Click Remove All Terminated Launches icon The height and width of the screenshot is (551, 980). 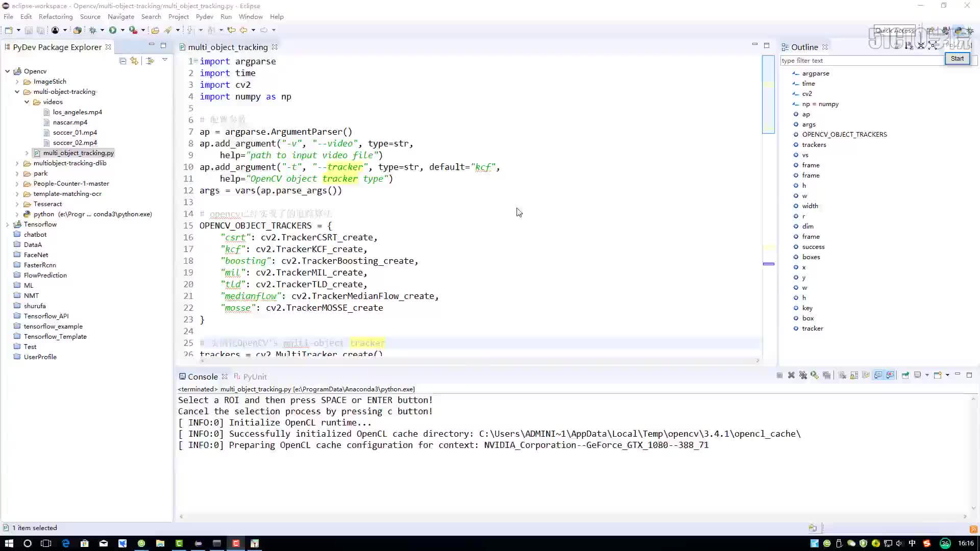tap(803, 375)
